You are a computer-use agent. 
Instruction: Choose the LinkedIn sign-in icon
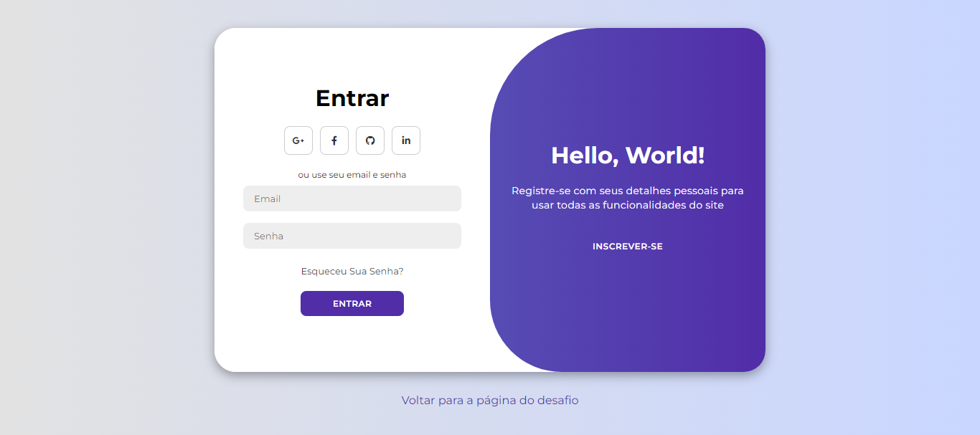point(406,140)
